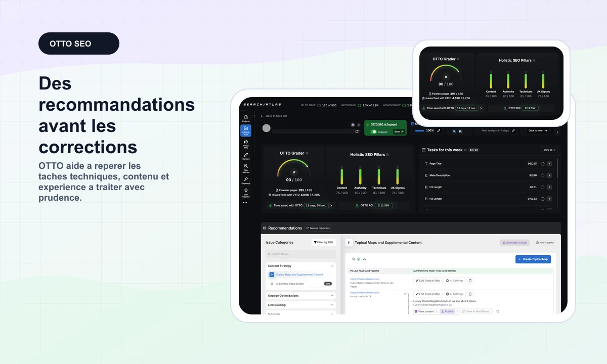The height and width of the screenshot is (364, 607).
Task: Click the green check status icon in table toolbar
Action: 359,259
